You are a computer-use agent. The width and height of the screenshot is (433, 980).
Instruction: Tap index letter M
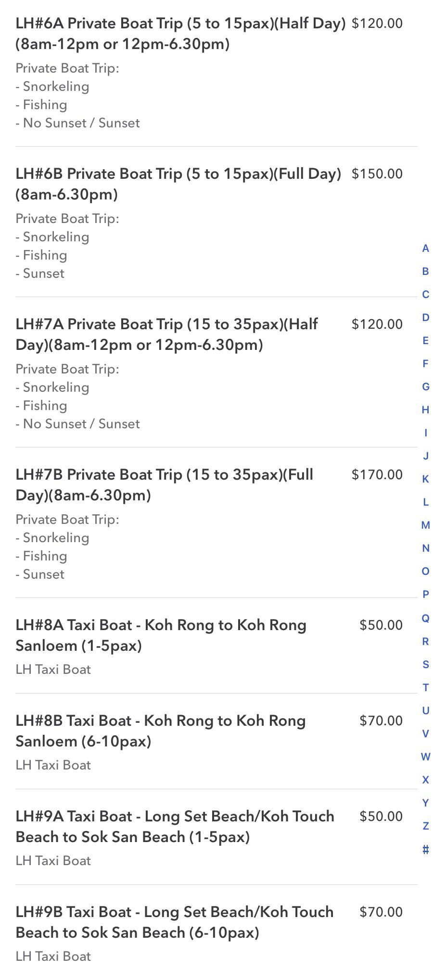pyautogui.click(x=425, y=525)
